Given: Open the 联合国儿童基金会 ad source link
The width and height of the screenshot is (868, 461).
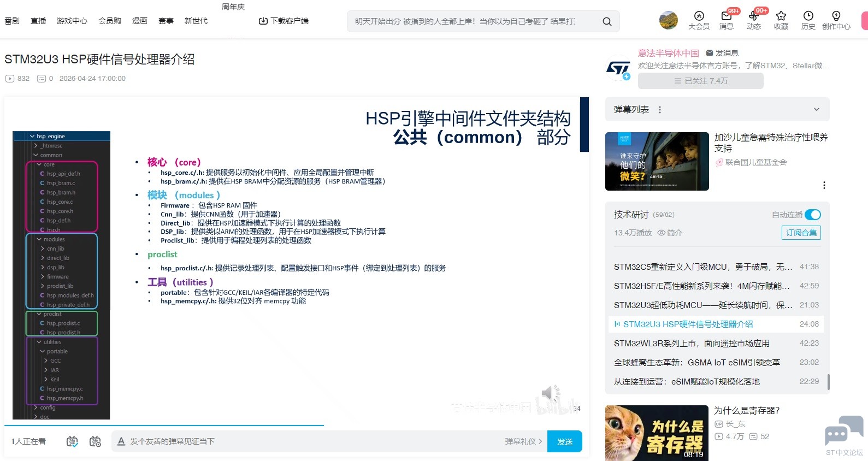Looking at the screenshot, I should click(x=756, y=162).
